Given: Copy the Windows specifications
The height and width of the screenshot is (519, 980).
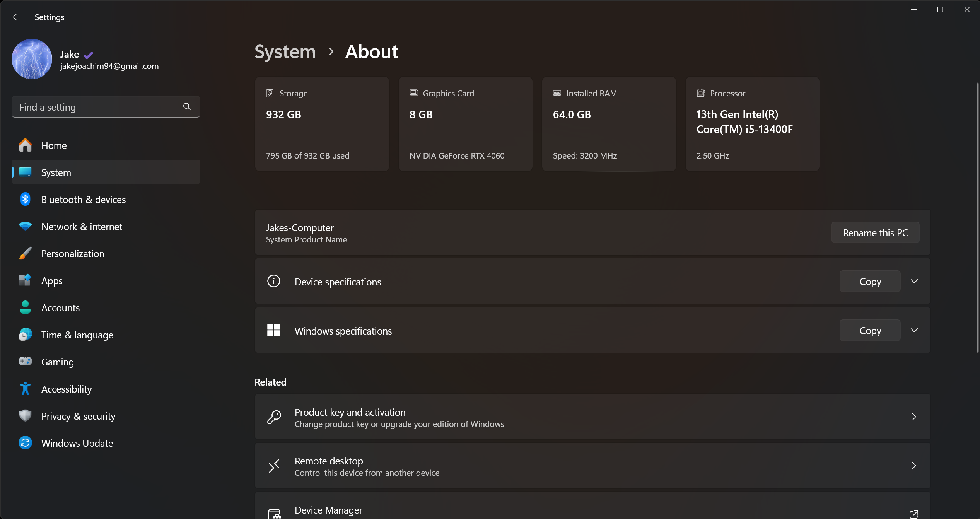Looking at the screenshot, I should coord(870,331).
